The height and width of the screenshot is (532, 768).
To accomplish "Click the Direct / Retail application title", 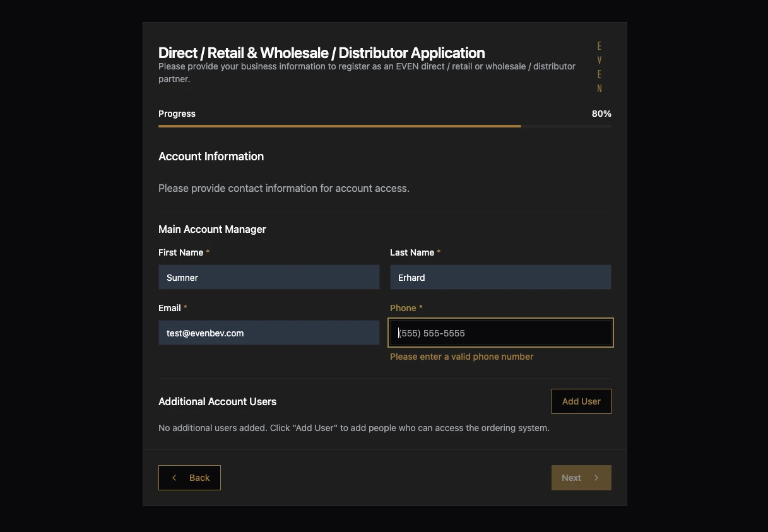I will tap(321, 53).
